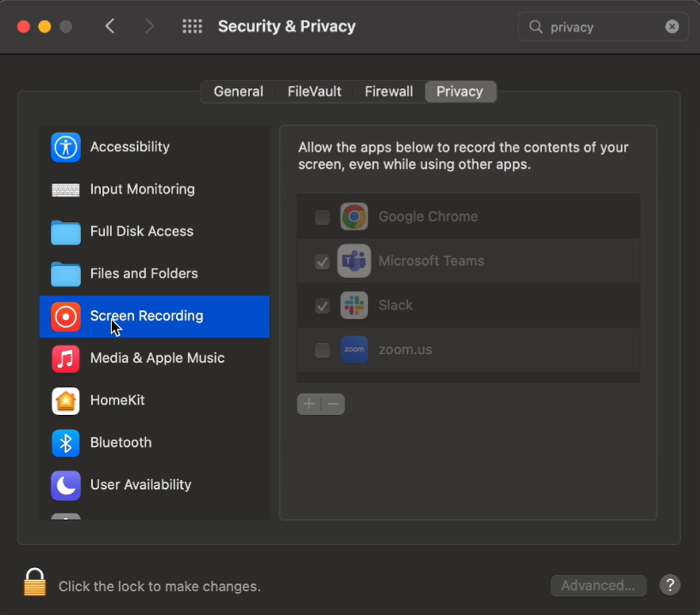Click the lock to make changes
Image resolution: width=700 pixels, height=615 pixels.
pyautogui.click(x=34, y=581)
